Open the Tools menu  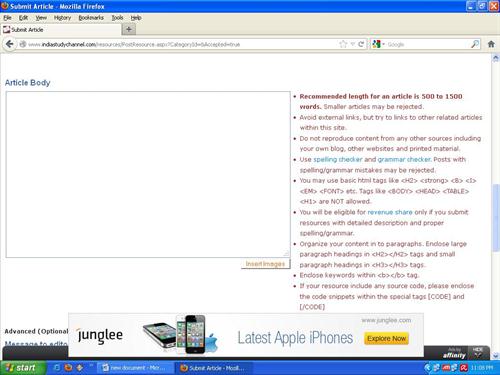coord(117,18)
